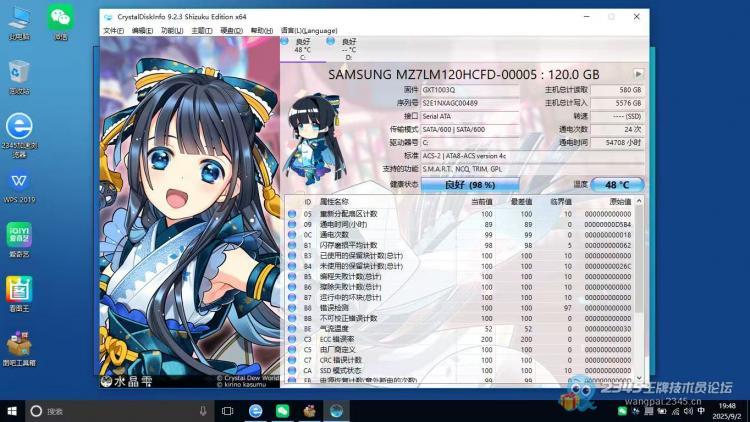Screen dimensions: 750x422
Task: Click the SMART table scroll-up arrow
Action: click(640, 202)
